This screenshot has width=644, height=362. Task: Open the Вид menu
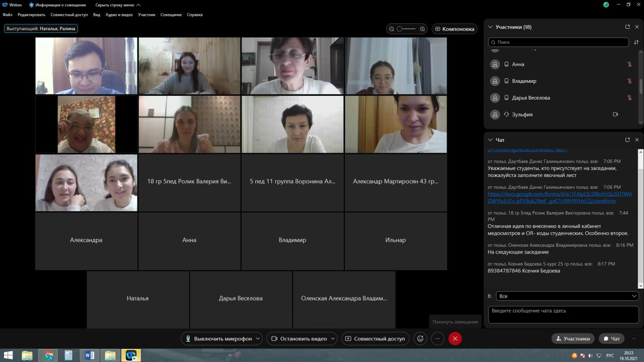click(x=96, y=15)
